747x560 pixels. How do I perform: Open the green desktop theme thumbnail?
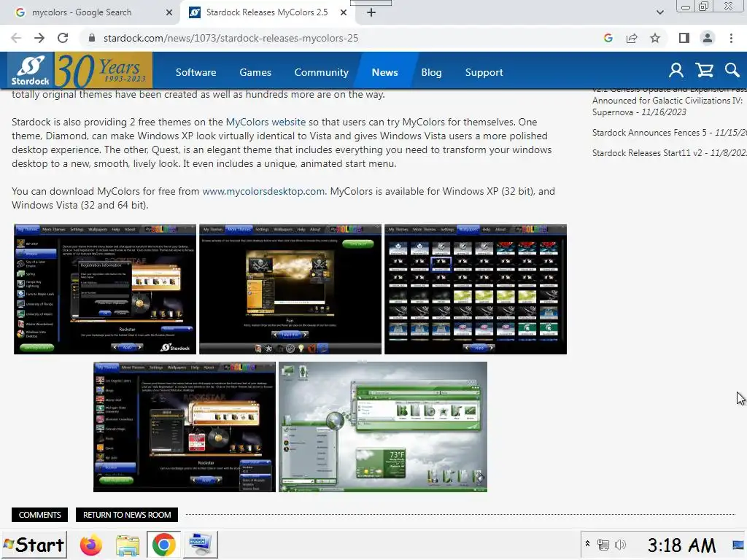coord(383,427)
